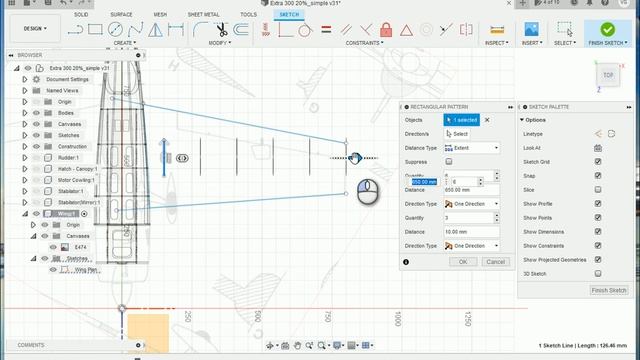
Task: Click the Look At icon
Action: (598, 148)
